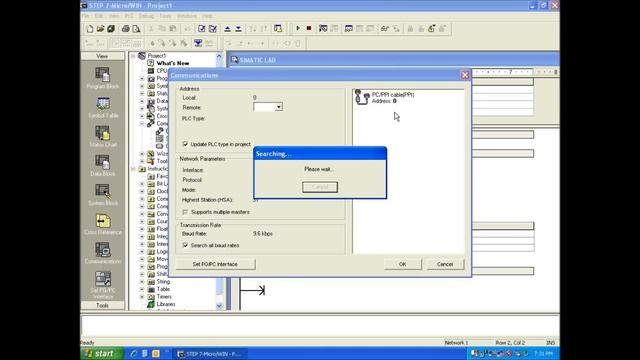Click the green RUN arrow toolbar icon

(298, 29)
